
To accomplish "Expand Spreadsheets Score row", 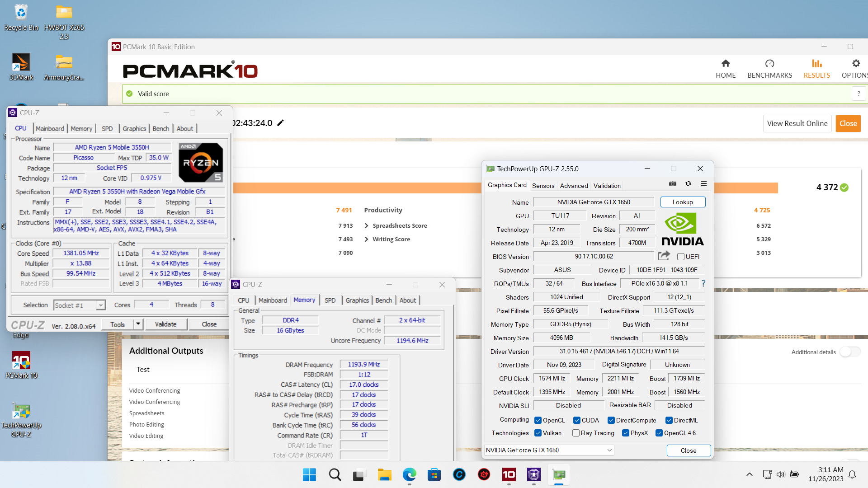I will coord(366,225).
